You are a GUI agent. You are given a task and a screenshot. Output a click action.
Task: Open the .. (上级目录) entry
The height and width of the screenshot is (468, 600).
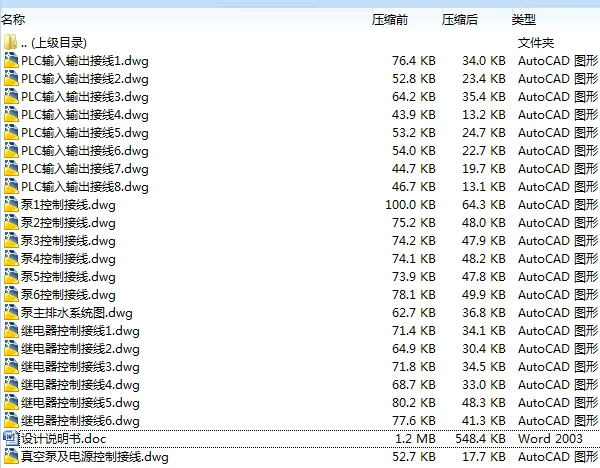[x=54, y=42]
